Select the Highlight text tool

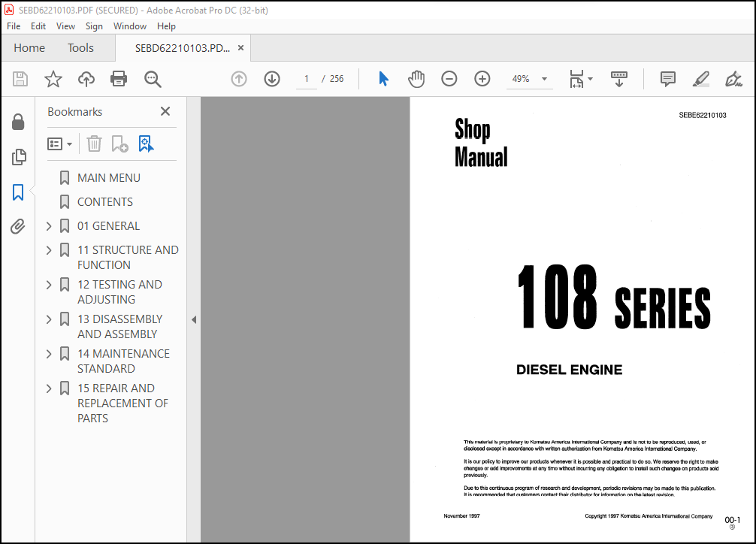point(700,79)
